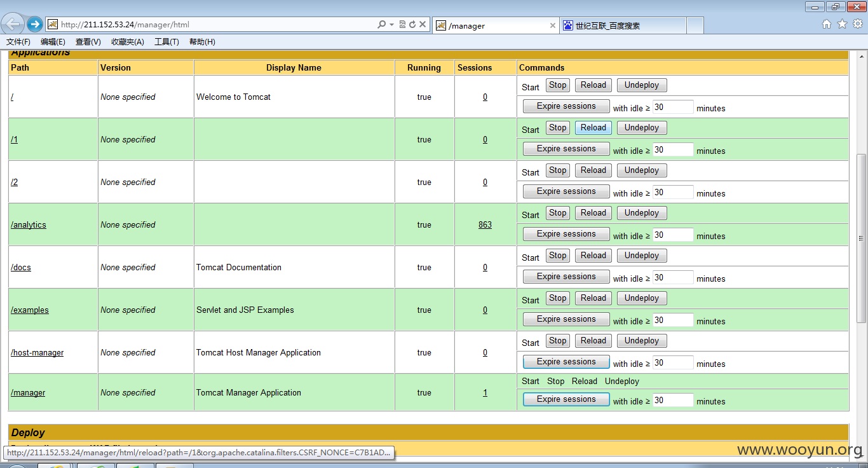The width and height of the screenshot is (868, 468).
Task: Click 'Servlet and JSP Examples' text
Action: click(x=245, y=310)
